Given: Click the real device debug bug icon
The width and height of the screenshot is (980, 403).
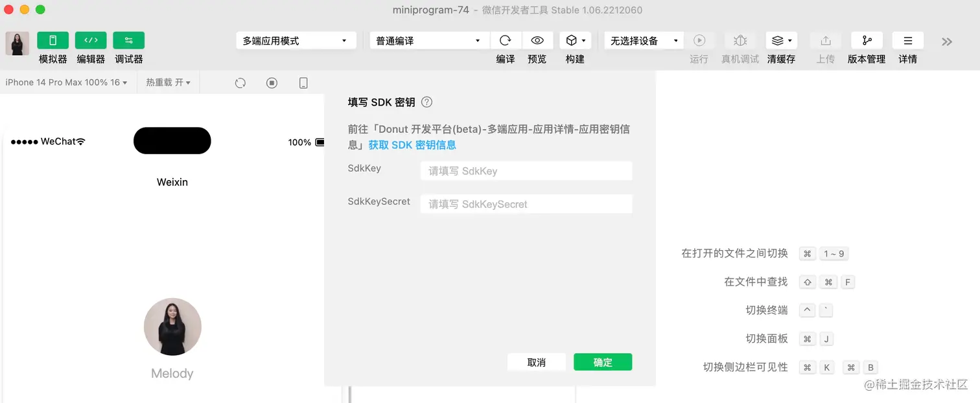Looking at the screenshot, I should (740, 40).
